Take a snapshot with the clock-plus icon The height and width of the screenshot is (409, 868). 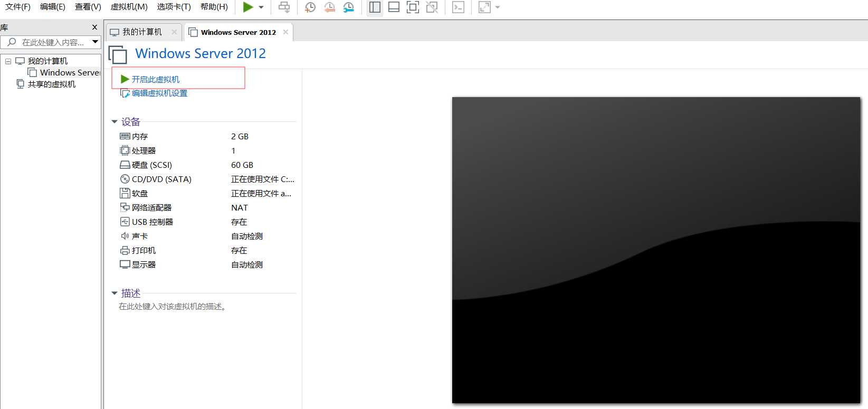[310, 7]
